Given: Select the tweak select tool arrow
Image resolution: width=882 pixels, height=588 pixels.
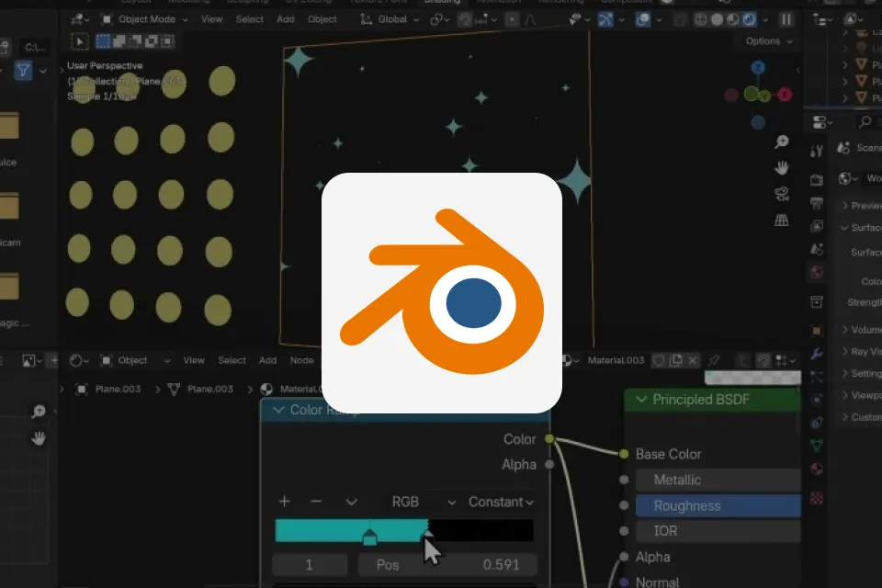Looking at the screenshot, I should coord(80,41).
